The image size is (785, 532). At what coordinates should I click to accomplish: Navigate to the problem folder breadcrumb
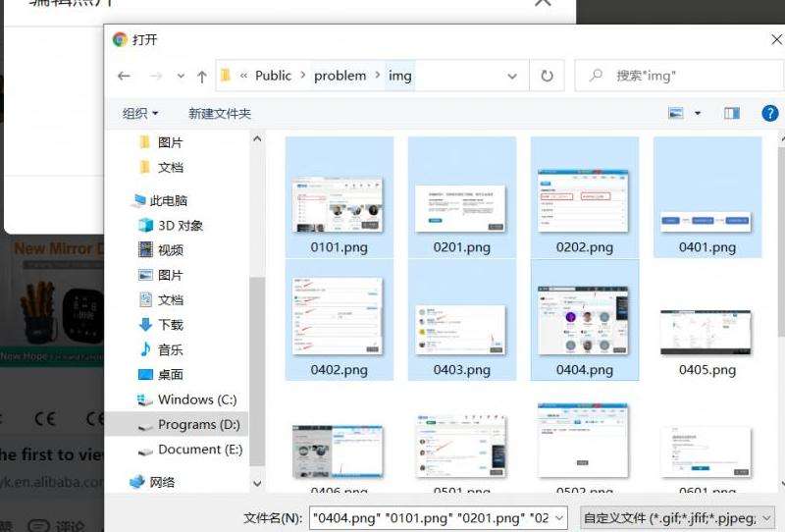tap(340, 76)
